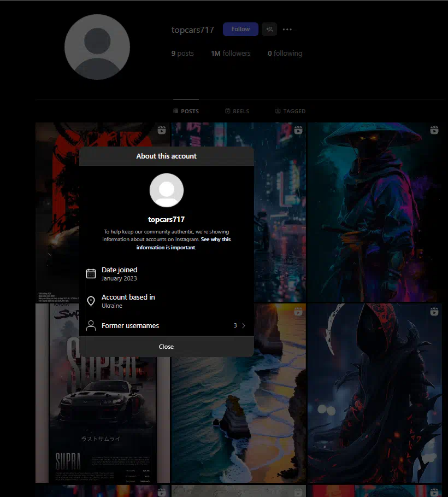Follow the 'See why this information is important' link

(184, 243)
